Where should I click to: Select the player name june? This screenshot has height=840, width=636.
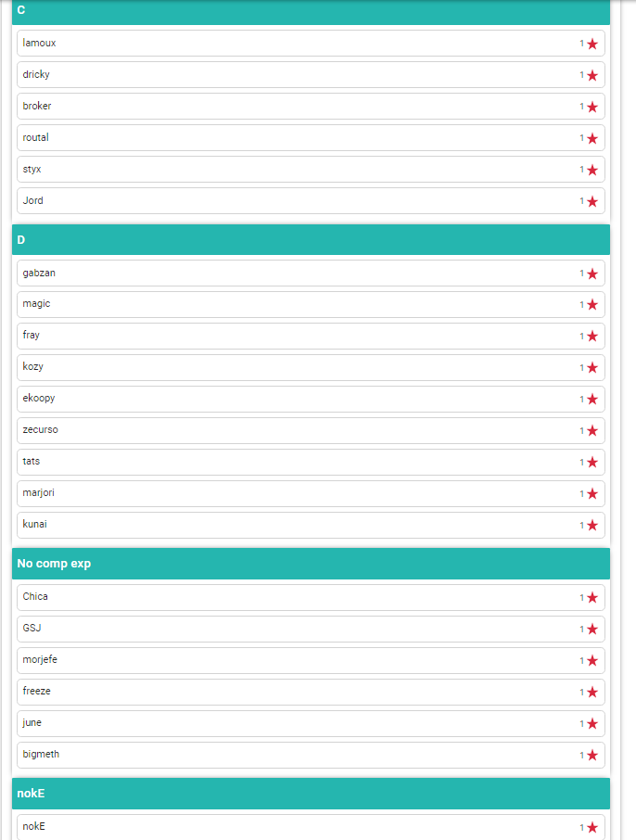tap(32, 722)
